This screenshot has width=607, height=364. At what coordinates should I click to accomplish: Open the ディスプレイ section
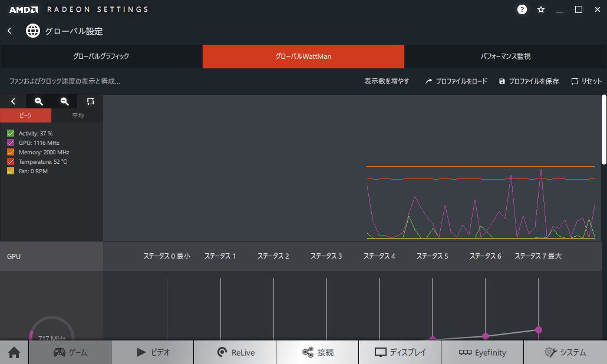pos(400,352)
